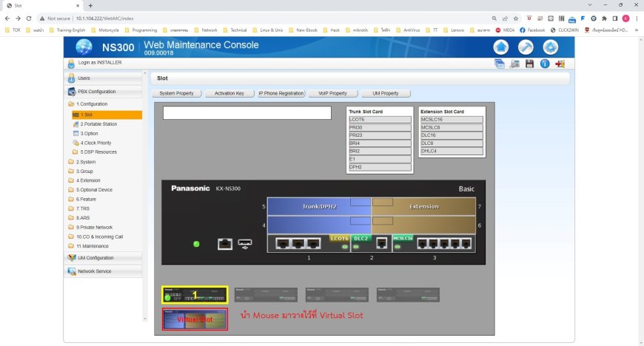Open the browser Extensions puzzle icon
The height and width of the screenshot is (346, 644).
pos(604,18)
